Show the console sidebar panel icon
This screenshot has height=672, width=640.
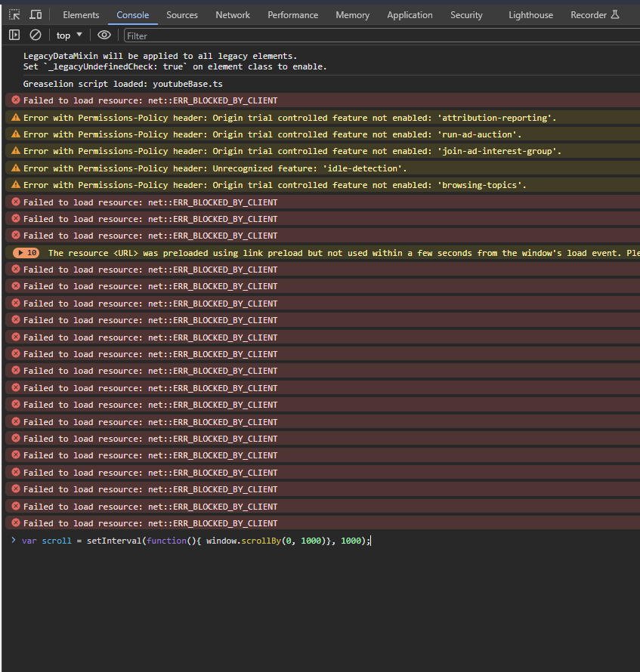coord(14,35)
